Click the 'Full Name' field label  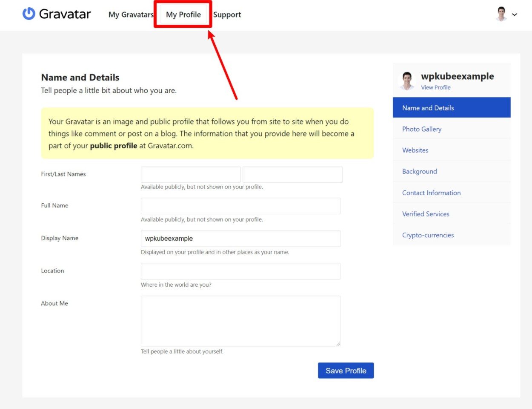[x=54, y=205]
